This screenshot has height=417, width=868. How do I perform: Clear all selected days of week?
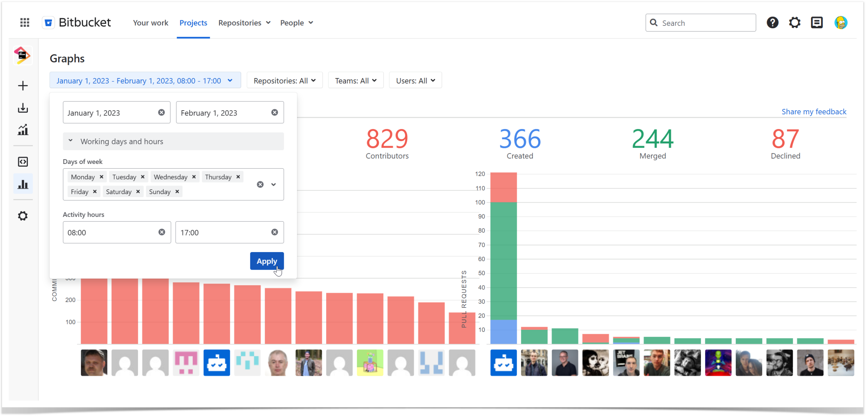point(260,185)
